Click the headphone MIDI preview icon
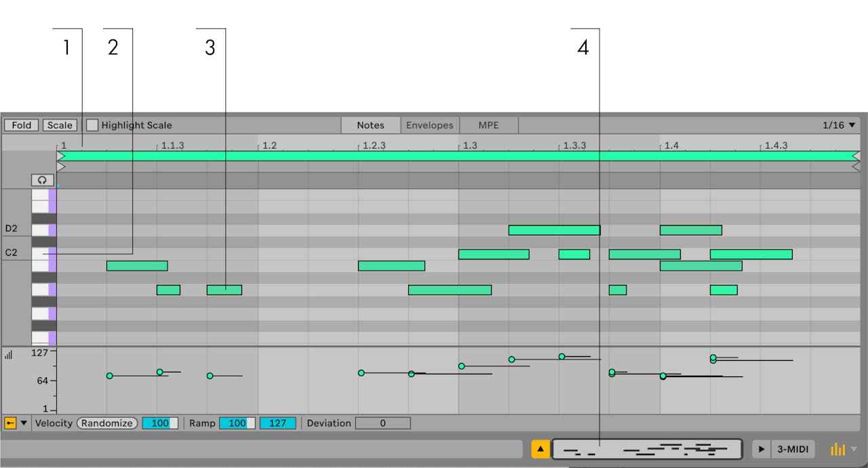 (43, 180)
